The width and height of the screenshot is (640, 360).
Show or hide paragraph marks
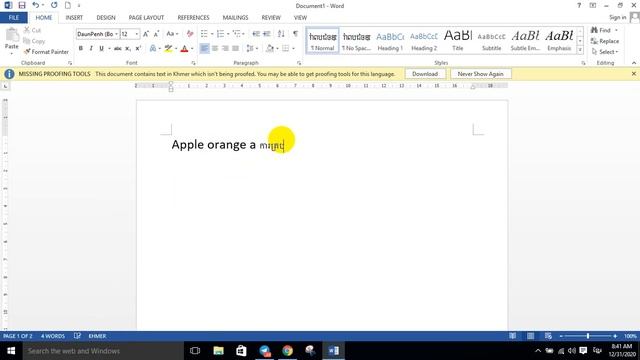pos(295,34)
